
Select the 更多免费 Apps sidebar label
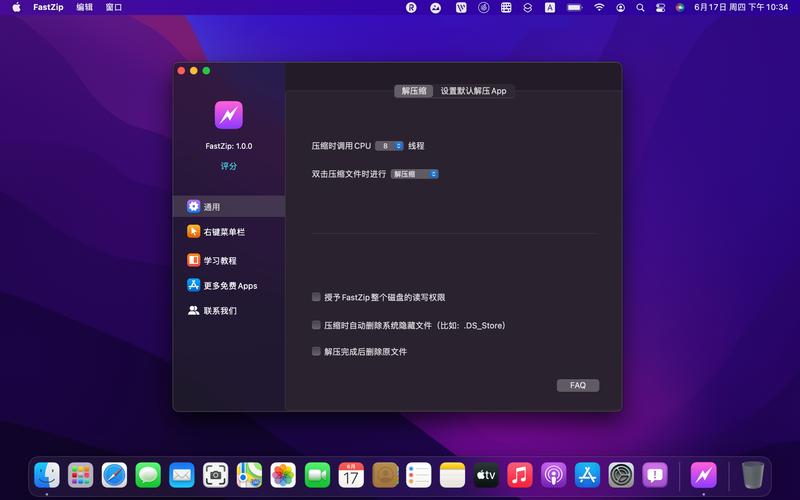point(230,286)
